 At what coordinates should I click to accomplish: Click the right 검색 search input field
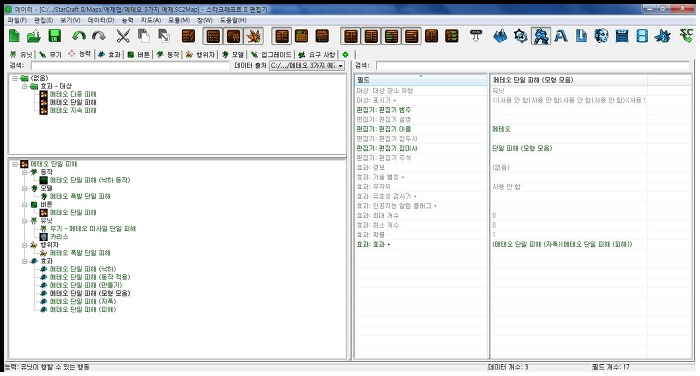click(x=533, y=66)
